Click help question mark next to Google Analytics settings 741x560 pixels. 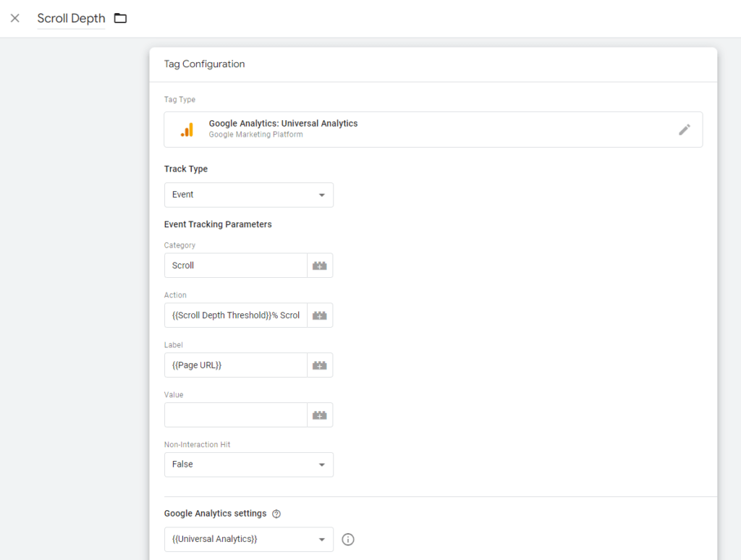pyautogui.click(x=276, y=514)
